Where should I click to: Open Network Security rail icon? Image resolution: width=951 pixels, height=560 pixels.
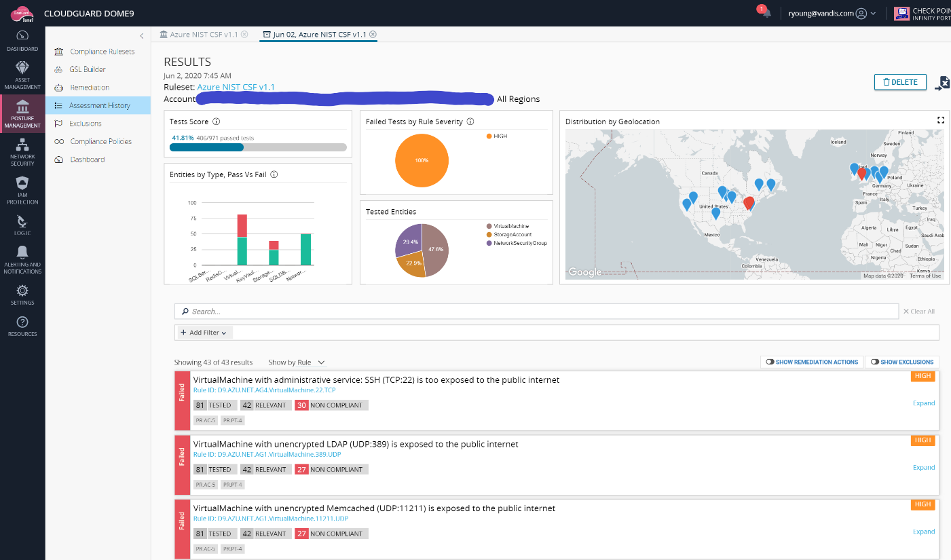tap(22, 145)
